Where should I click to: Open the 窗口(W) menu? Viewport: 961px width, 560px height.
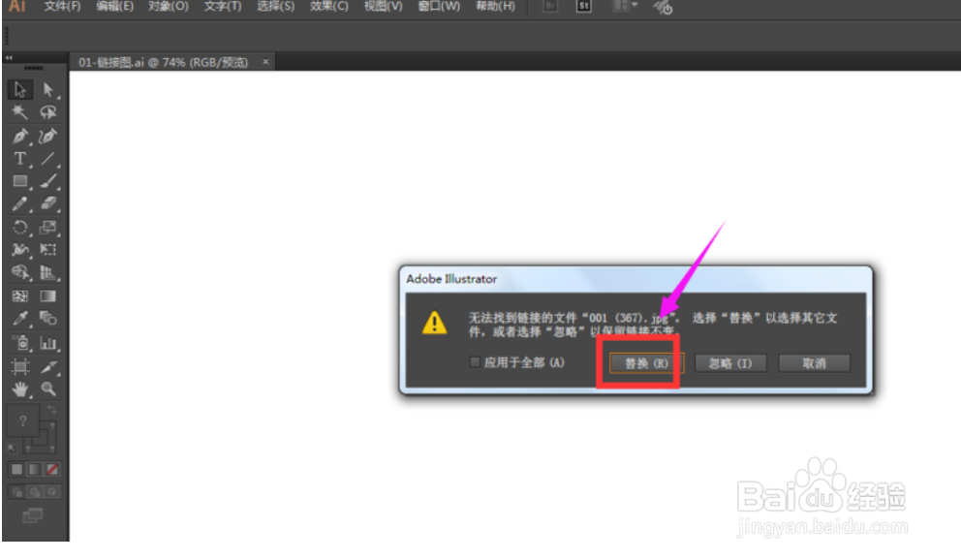pyautogui.click(x=439, y=7)
